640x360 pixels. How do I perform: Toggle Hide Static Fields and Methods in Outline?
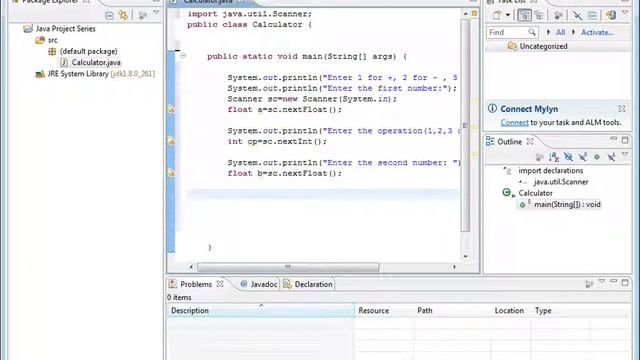coord(583,157)
